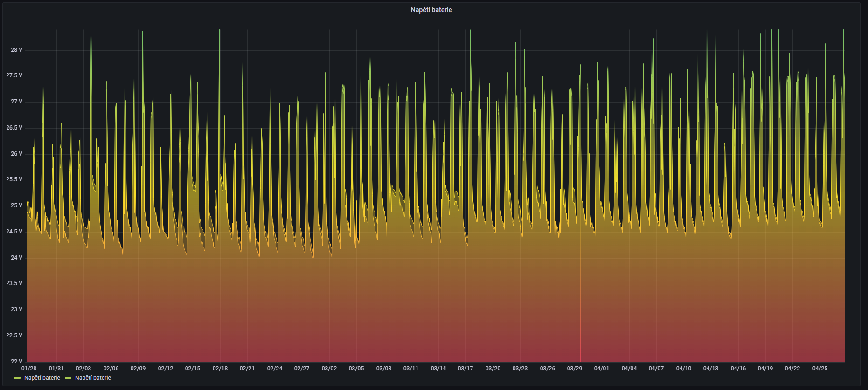Screen dimensions: 868x390
Task: Toggle the second "Napětí baterie" legend series
Action: [x=93, y=378]
